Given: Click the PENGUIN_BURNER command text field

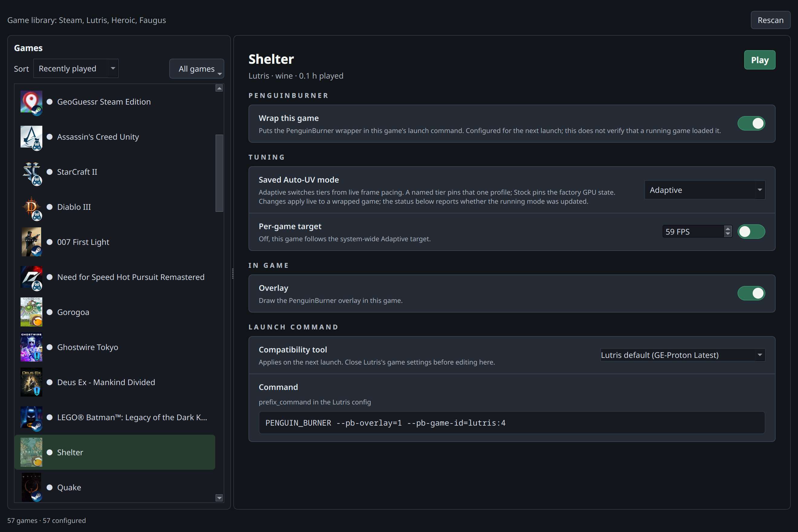Looking at the screenshot, I should tap(512, 423).
